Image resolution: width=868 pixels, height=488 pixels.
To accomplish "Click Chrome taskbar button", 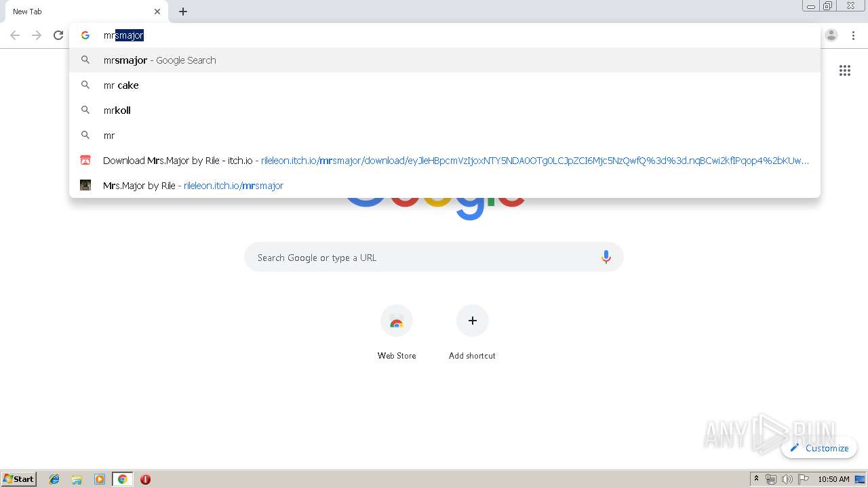I will (122, 479).
